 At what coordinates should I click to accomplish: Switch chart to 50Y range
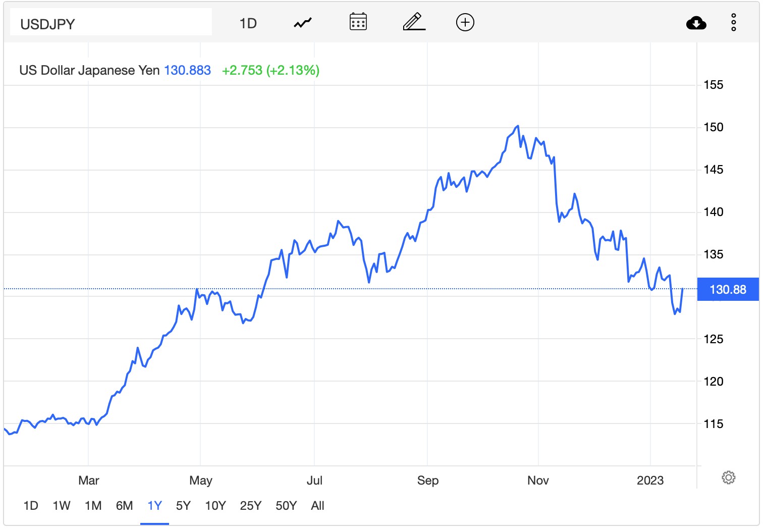(x=286, y=506)
